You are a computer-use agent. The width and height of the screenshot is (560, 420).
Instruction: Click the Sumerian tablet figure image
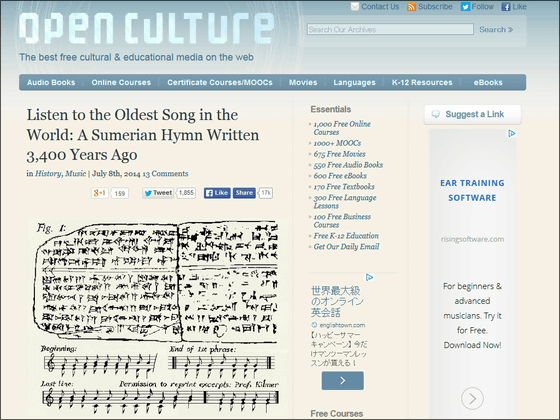tap(156, 316)
